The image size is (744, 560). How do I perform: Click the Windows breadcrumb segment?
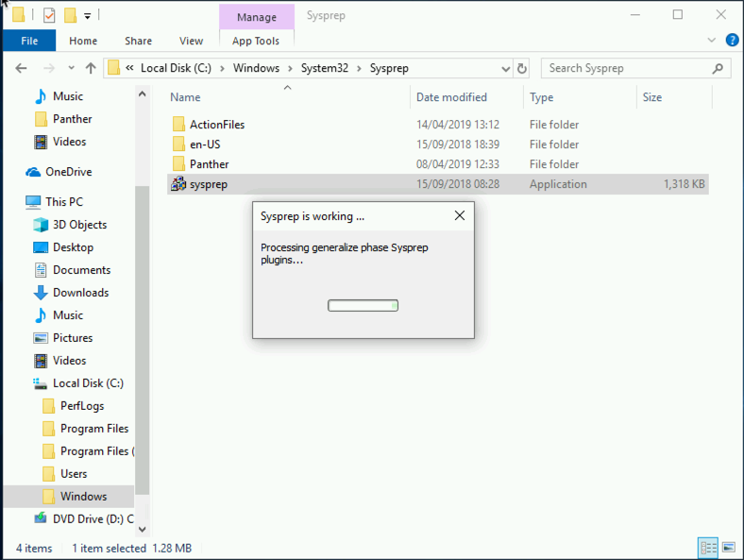(x=256, y=68)
